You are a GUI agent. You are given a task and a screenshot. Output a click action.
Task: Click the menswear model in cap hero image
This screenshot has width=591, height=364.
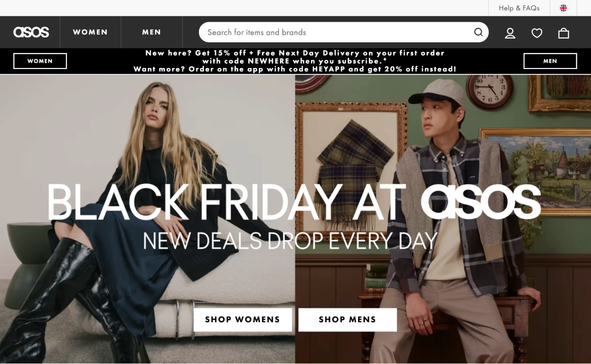coord(443,219)
